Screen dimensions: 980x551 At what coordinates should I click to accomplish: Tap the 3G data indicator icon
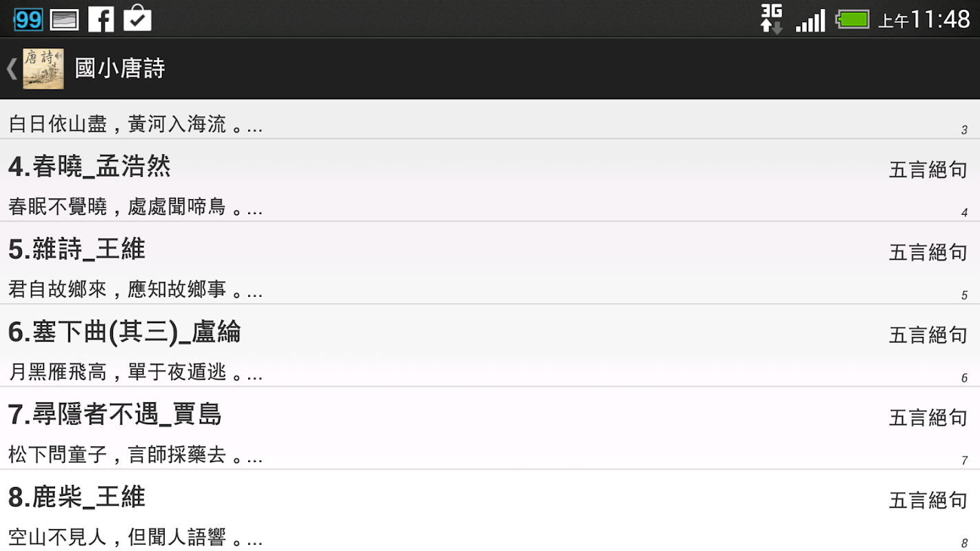click(x=771, y=19)
